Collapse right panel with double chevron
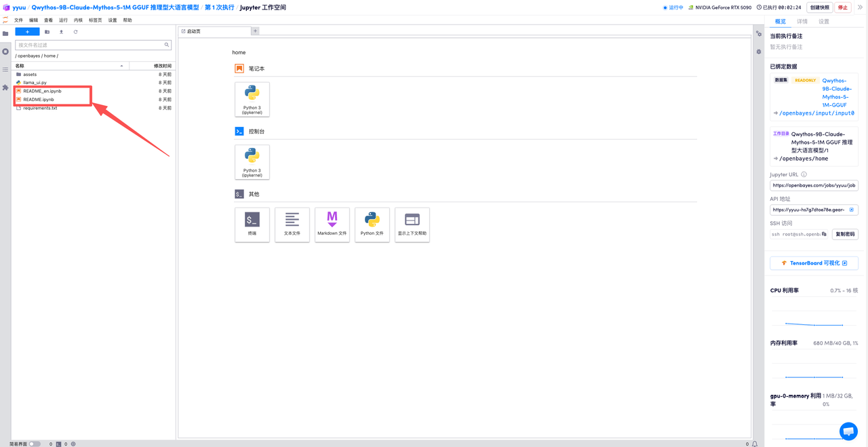The image size is (868, 447). click(860, 7)
